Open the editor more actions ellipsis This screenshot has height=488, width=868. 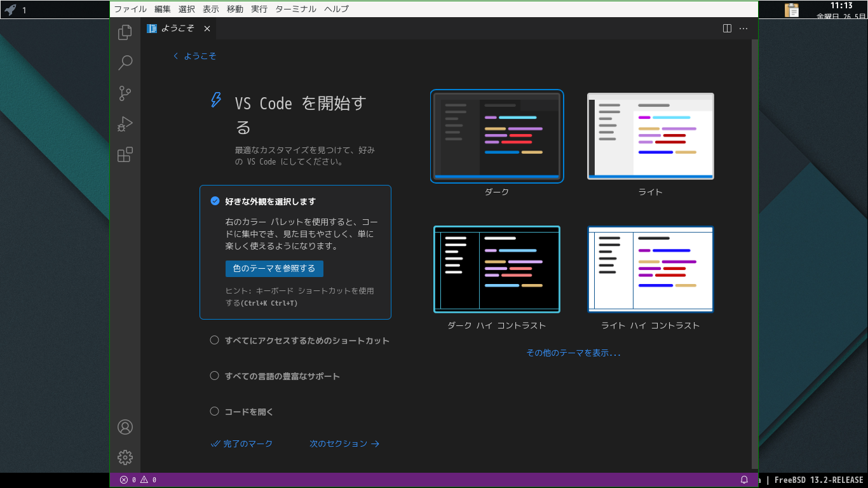tap(743, 29)
